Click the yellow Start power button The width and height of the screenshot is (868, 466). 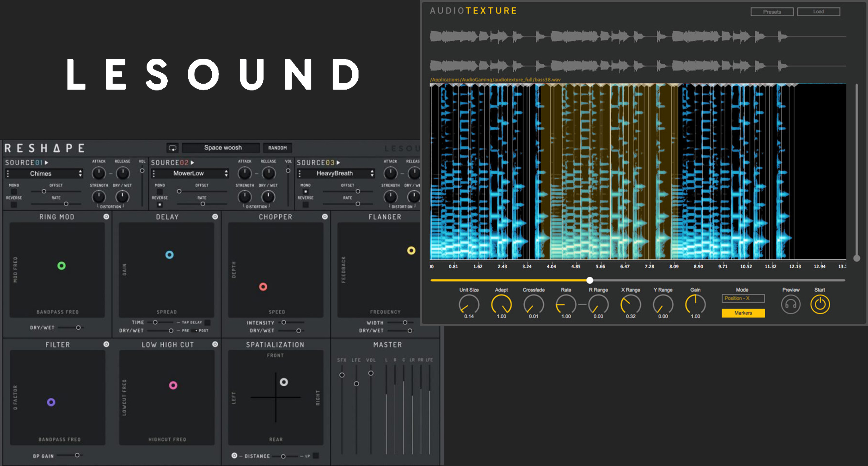[820, 304]
